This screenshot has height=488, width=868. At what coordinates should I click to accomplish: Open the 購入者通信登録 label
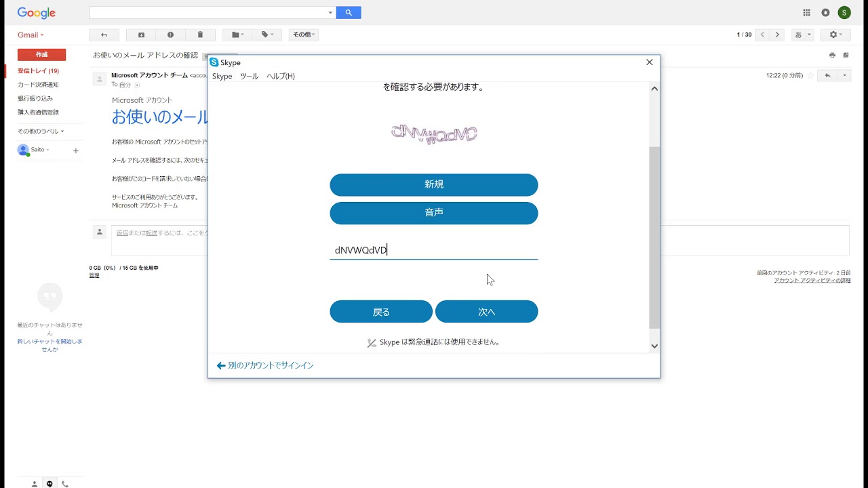38,112
